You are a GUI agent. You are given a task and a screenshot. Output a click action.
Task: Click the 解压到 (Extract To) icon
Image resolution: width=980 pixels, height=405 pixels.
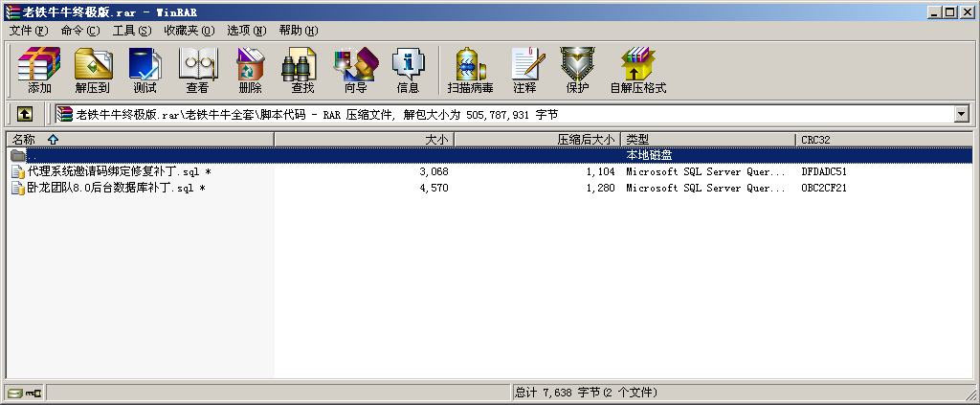[x=92, y=70]
